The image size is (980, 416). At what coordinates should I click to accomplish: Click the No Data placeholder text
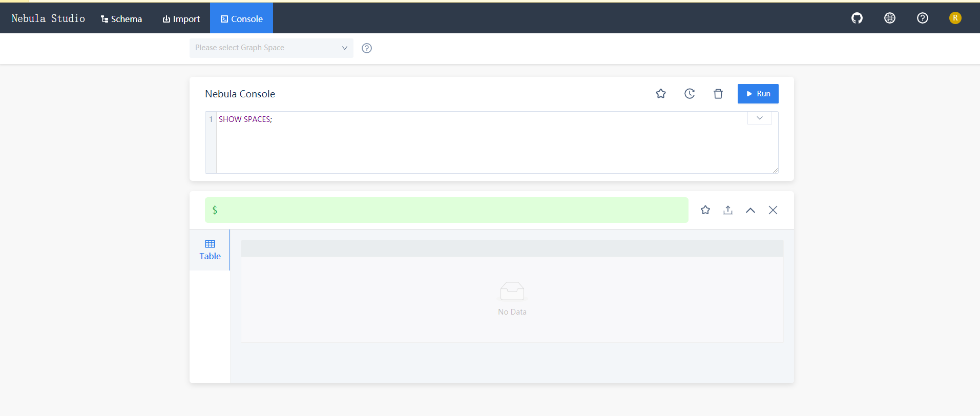(x=512, y=312)
